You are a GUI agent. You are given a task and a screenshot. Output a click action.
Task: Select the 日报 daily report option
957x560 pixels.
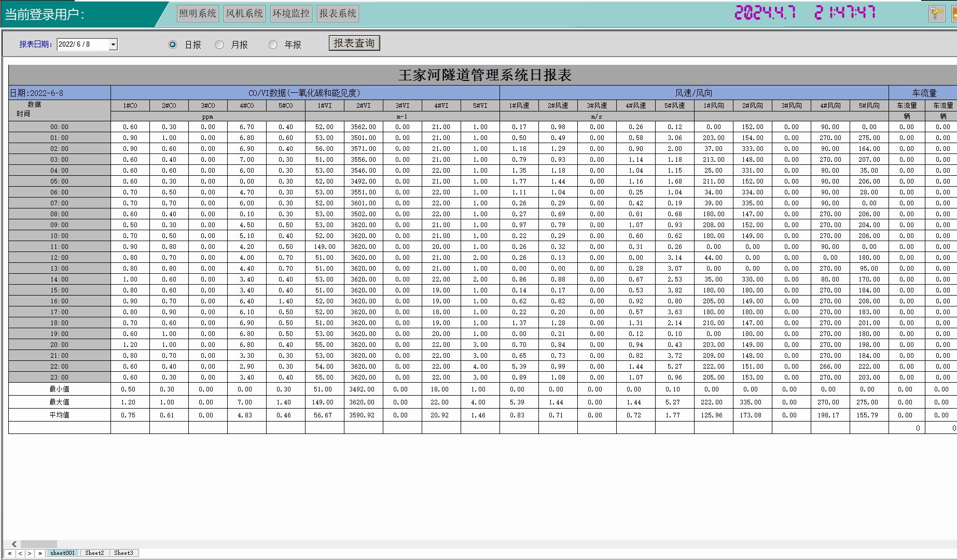(172, 45)
